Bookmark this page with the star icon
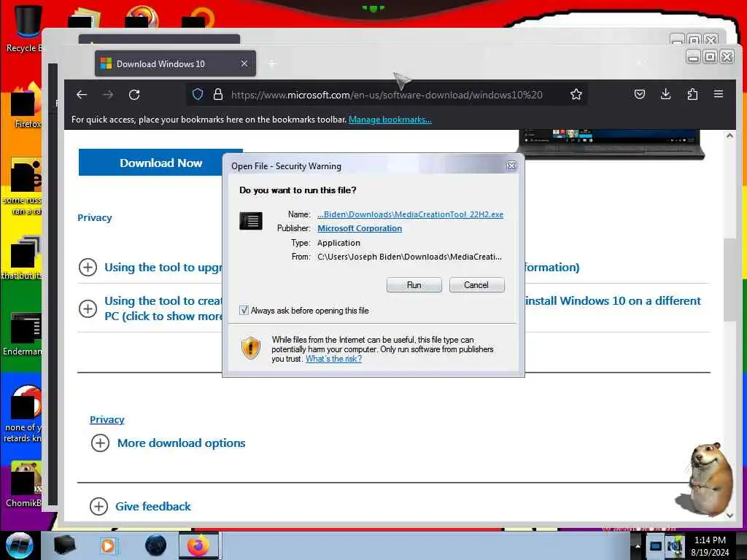The image size is (747, 560). point(576,94)
